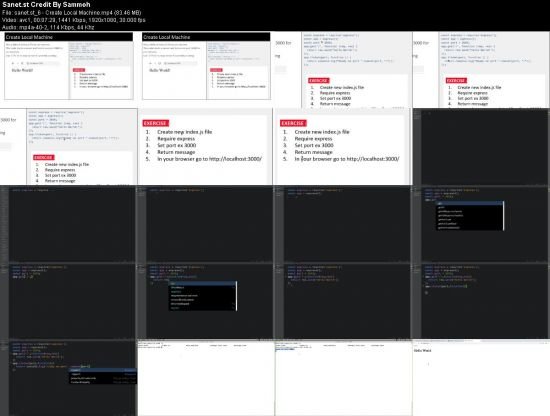Open the editor frame with only one short code line ending in "require"
This screenshot has height=416, width=550.
(68, 224)
